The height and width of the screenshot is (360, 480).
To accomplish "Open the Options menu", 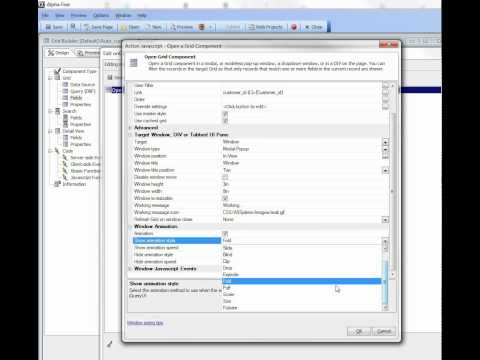I will tap(101, 15).
